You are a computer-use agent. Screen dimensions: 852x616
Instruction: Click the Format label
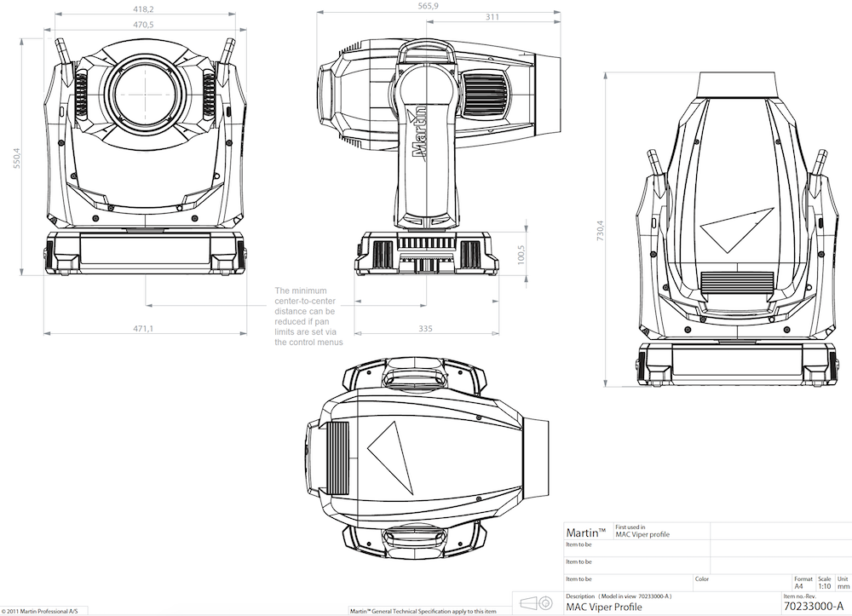tap(803, 579)
